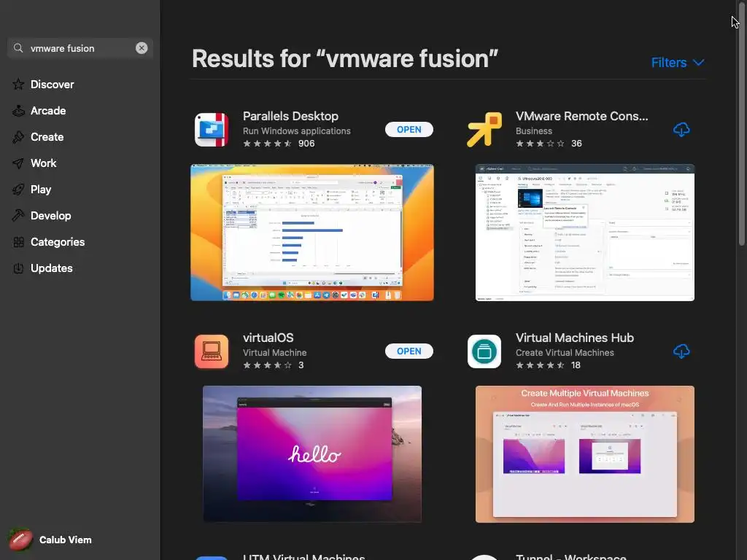
Task: Open the virtualOS title link
Action: click(268, 338)
